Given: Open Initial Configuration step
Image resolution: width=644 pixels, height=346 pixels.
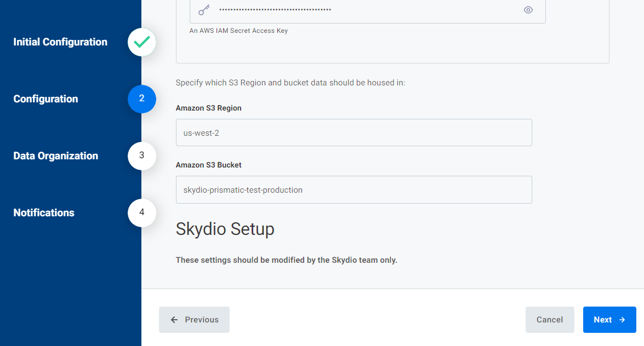Looking at the screenshot, I should pyautogui.click(x=60, y=42).
